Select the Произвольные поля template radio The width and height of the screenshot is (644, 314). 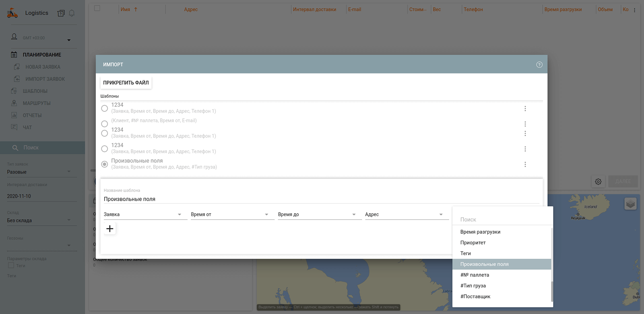tap(105, 164)
